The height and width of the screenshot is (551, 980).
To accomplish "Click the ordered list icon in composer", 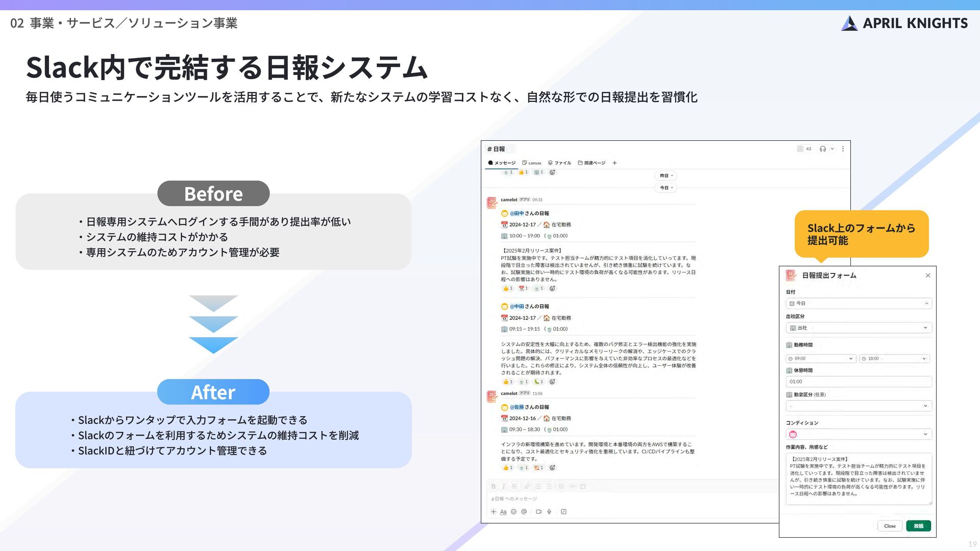I will (x=538, y=486).
